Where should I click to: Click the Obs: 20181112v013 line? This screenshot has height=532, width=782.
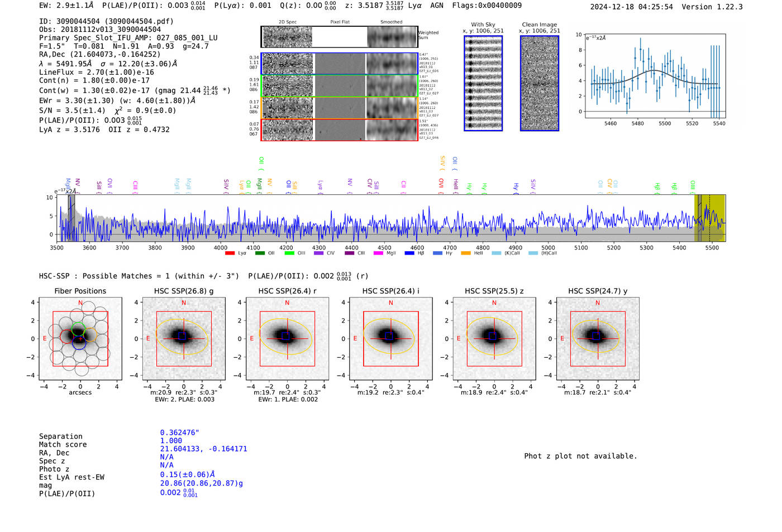100,30
